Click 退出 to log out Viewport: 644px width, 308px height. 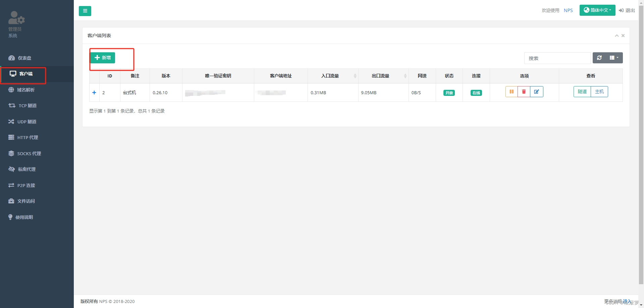627,10
